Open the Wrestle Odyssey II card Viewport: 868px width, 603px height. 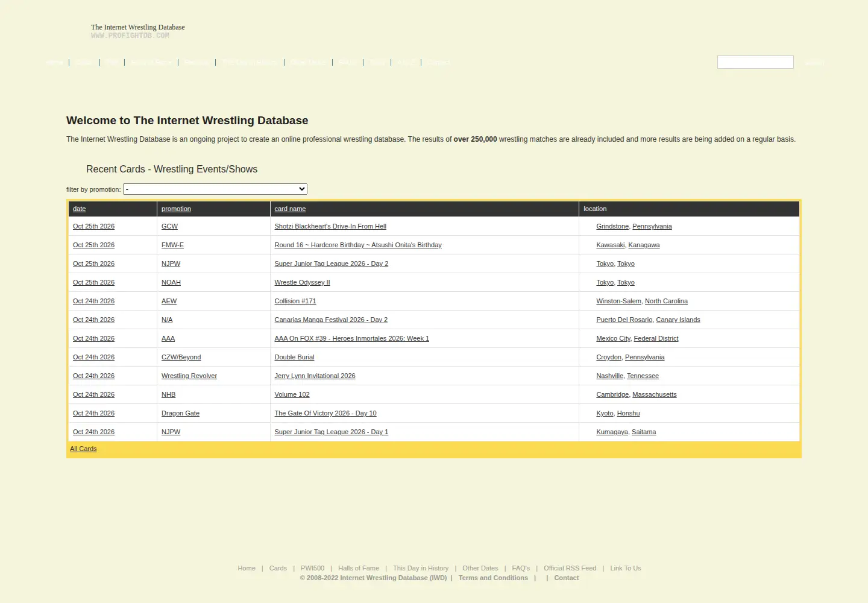tap(302, 282)
